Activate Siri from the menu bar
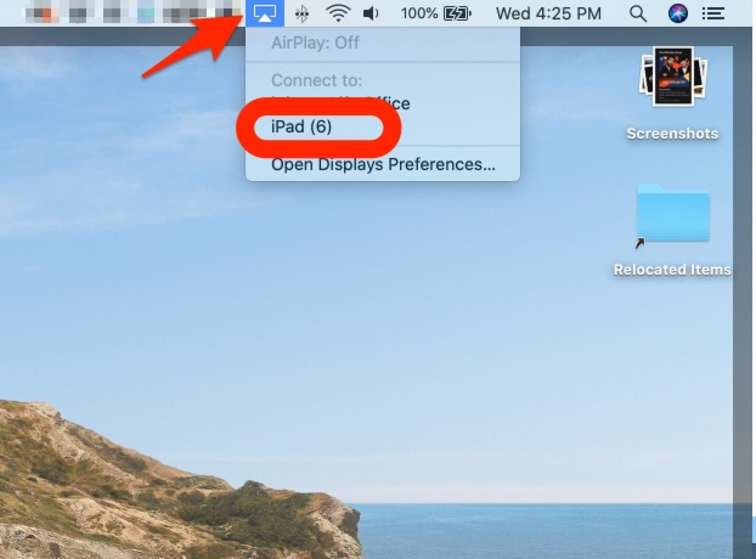Viewport: 756px width, 559px height. click(678, 13)
